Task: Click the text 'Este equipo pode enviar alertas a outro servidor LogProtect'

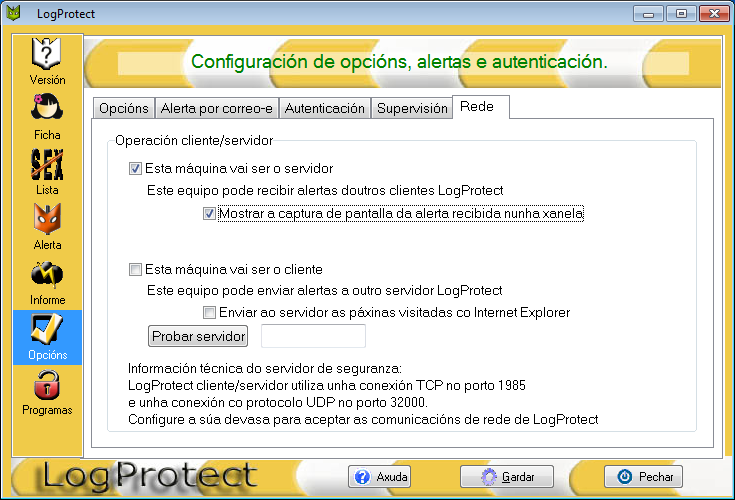Action: (324, 291)
